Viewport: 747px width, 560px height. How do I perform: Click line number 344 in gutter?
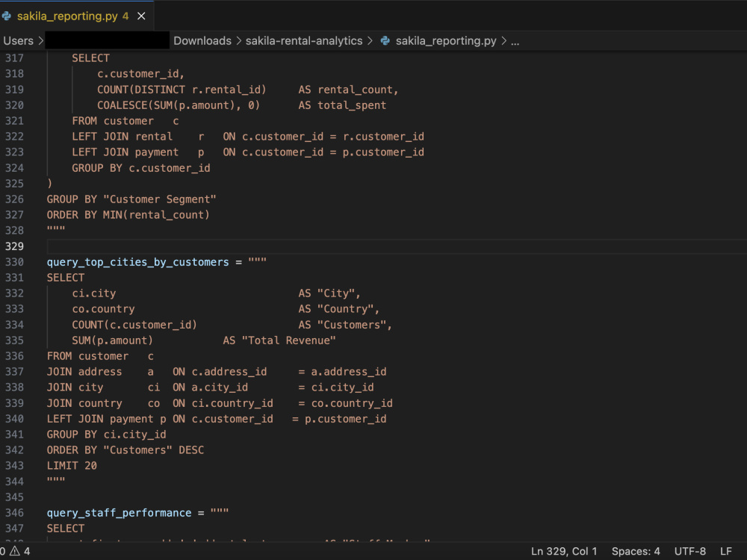pos(14,482)
